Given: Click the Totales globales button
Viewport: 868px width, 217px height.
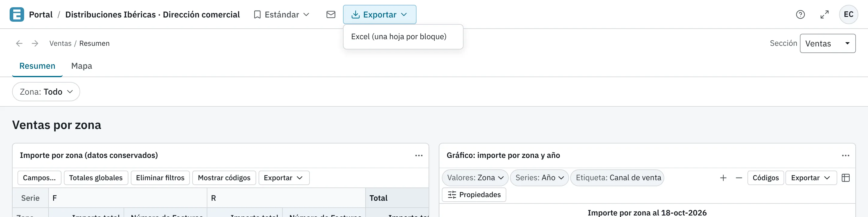Looking at the screenshot, I should tap(96, 178).
